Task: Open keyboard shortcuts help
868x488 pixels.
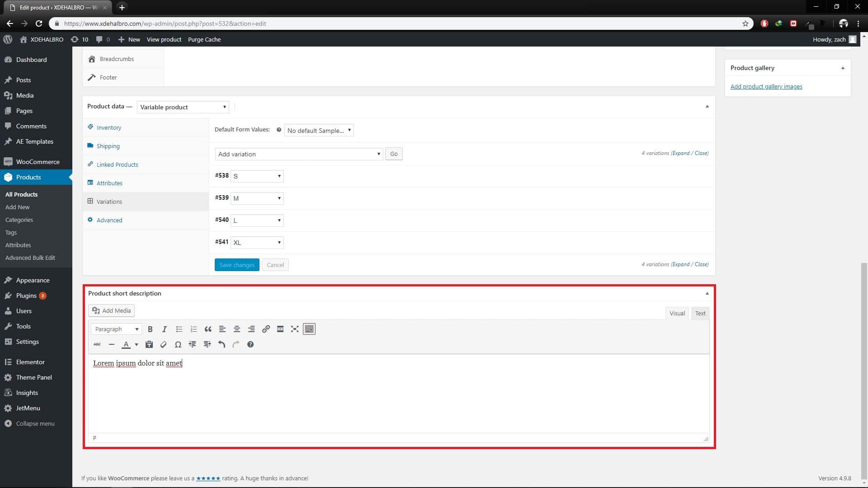Action: point(250,344)
